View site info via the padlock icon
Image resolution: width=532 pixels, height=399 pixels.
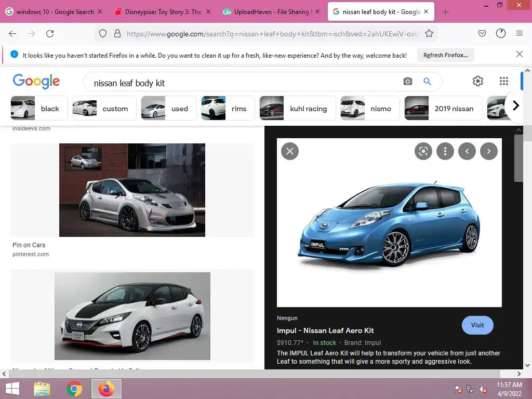(x=117, y=33)
